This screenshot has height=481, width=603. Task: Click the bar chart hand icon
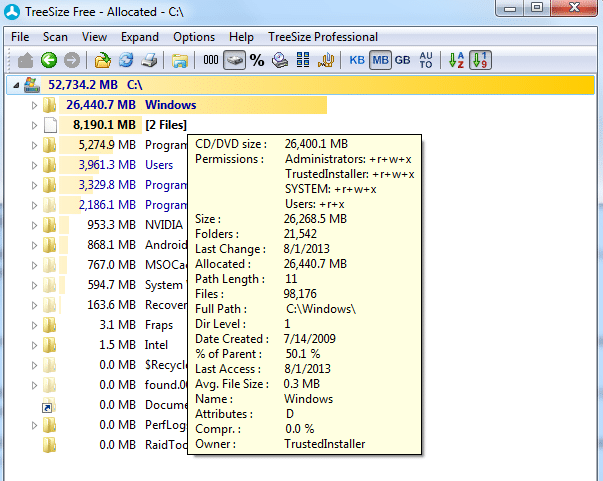coord(326,60)
